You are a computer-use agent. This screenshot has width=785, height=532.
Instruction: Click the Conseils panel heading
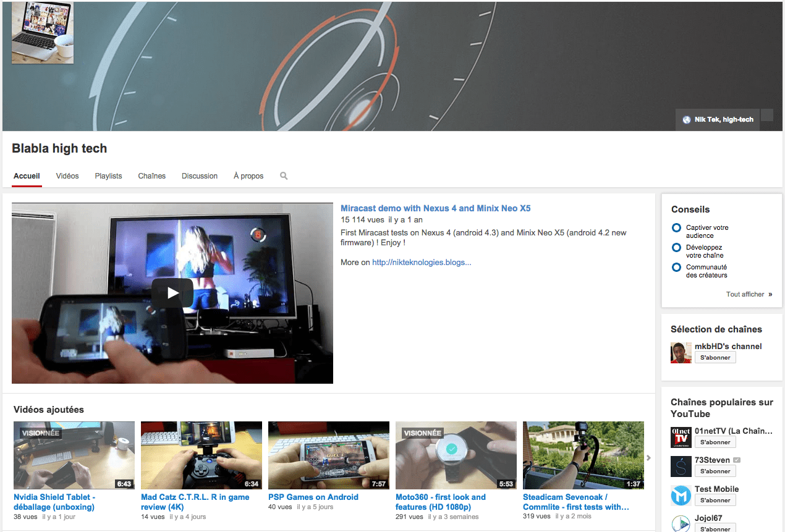(690, 209)
